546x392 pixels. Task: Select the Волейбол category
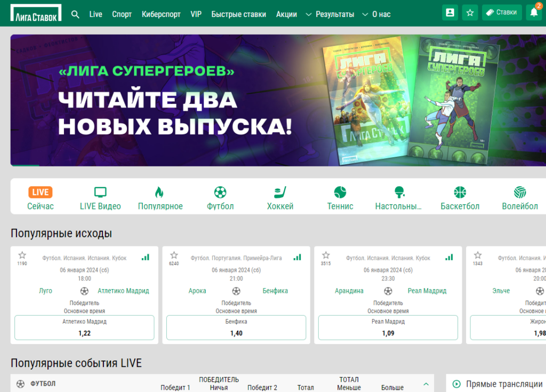tap(520, 197)
